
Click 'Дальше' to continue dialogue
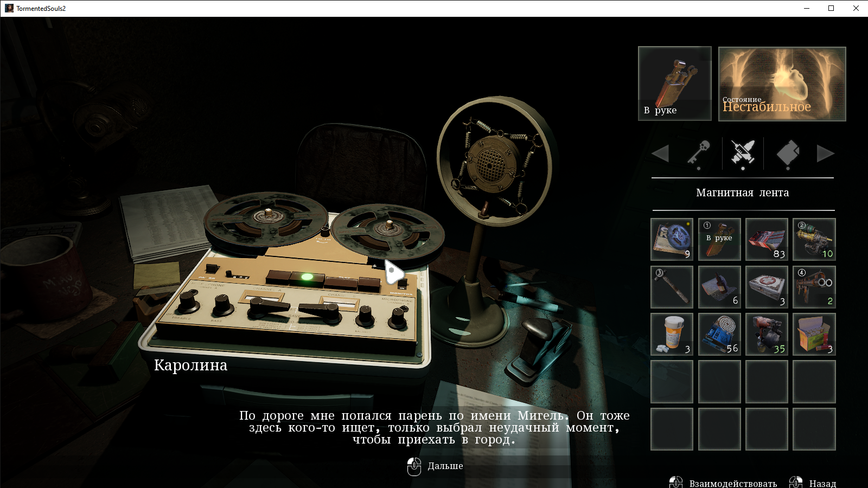click(445, 466)
